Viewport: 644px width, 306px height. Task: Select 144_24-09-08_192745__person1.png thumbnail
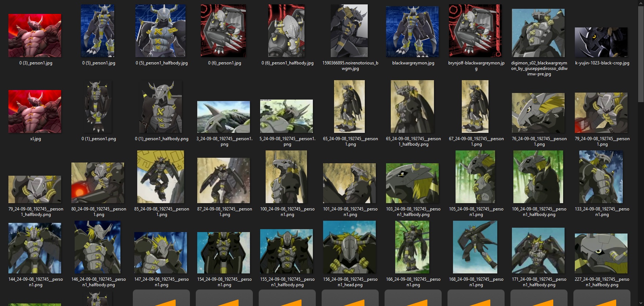[35, 248]
